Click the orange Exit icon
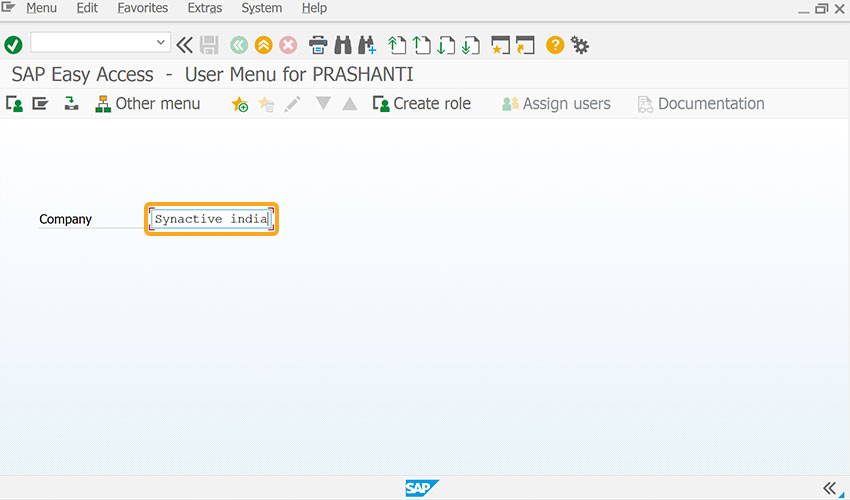Screen dimensions: 850x500 [263, 45]
